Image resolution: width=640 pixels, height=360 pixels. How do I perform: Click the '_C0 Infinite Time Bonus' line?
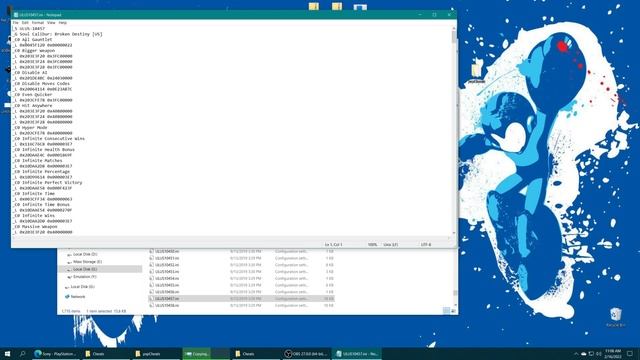[41, 204]
